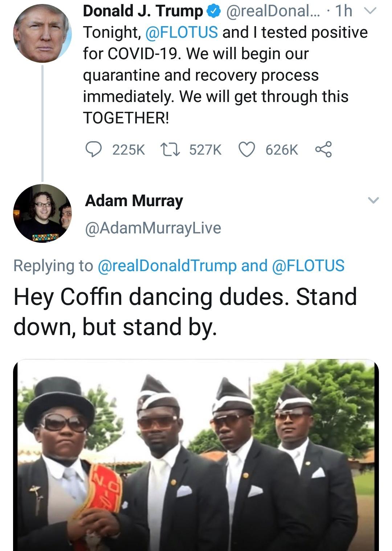The width and height of the screenshot is (392, 551).
Task: Click the blue verified badge
Action: [x=213, y=12]
